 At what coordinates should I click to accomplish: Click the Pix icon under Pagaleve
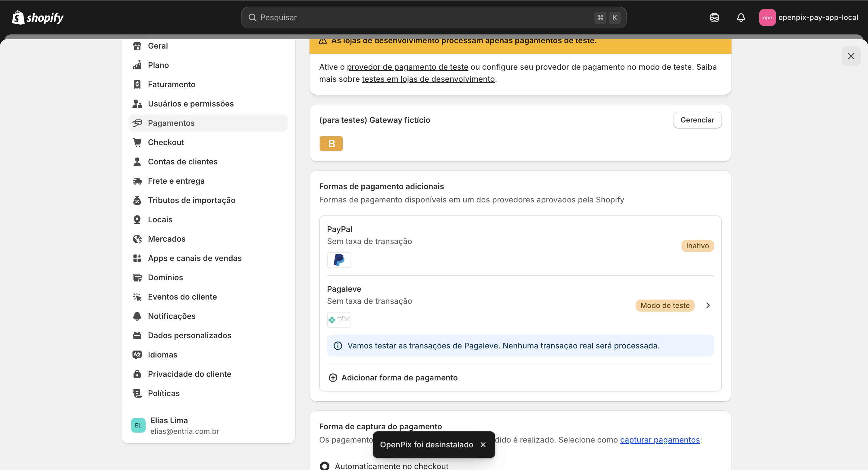(x=339, y=319)
